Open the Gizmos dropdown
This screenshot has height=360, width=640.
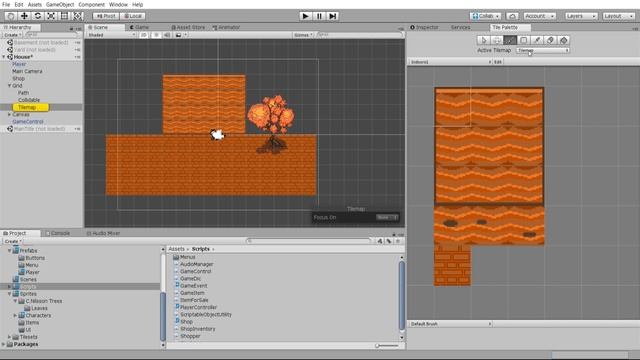click(x=303, y=35)
